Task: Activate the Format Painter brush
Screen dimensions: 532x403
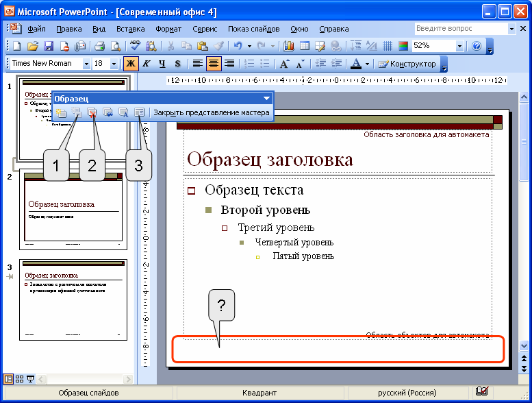Action: [x=218, y=46]
